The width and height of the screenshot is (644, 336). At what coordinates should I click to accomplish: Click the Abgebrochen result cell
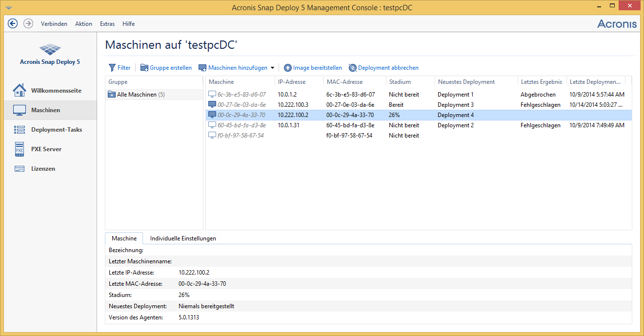(538, 95)
